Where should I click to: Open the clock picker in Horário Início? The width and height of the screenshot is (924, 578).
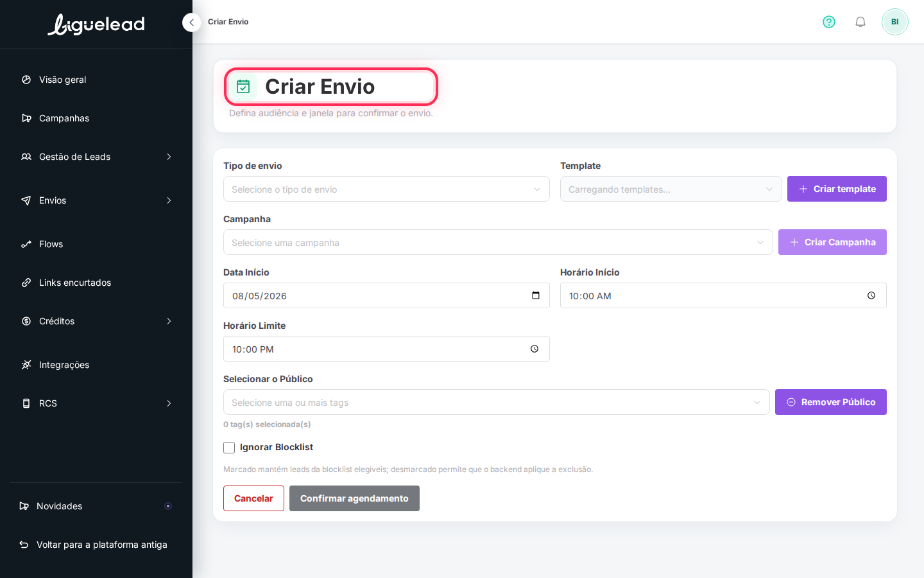coord(871,295)
